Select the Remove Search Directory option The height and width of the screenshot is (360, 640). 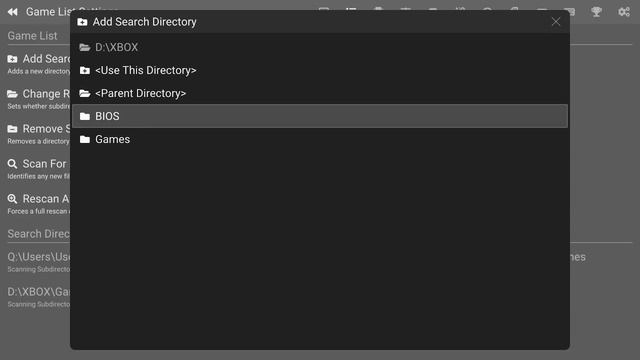pyautogui.click(x=39, y=134)
